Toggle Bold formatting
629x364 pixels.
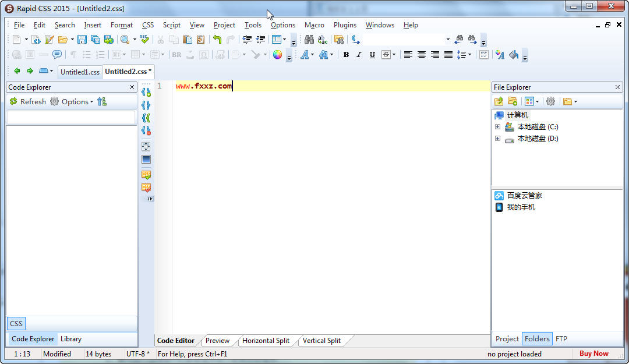click(346, 55)
